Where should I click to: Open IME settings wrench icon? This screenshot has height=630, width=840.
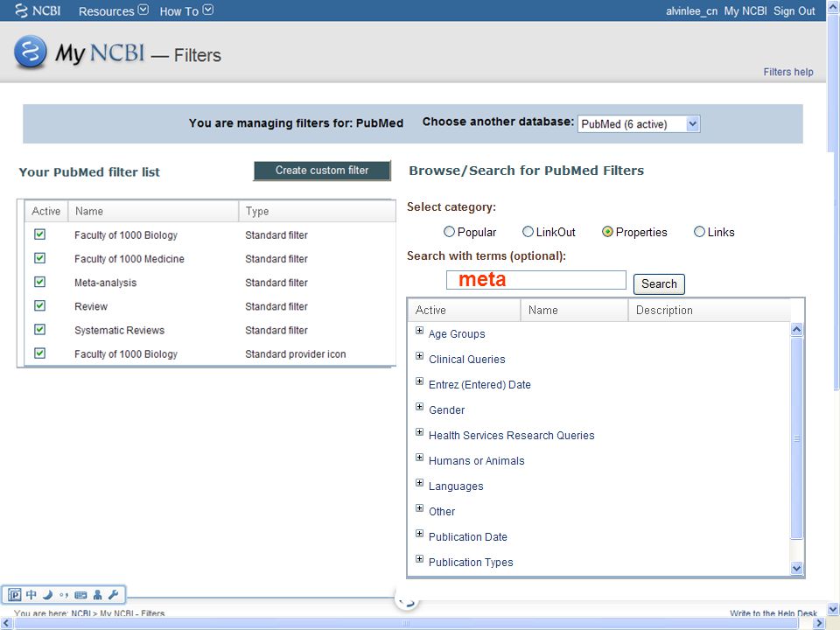tap(113, 595)
